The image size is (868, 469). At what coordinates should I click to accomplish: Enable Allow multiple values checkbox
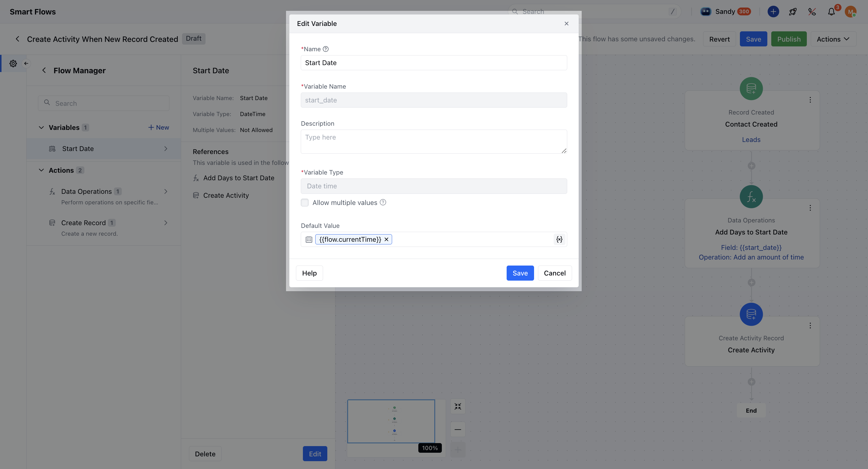[x=305, y=203]
